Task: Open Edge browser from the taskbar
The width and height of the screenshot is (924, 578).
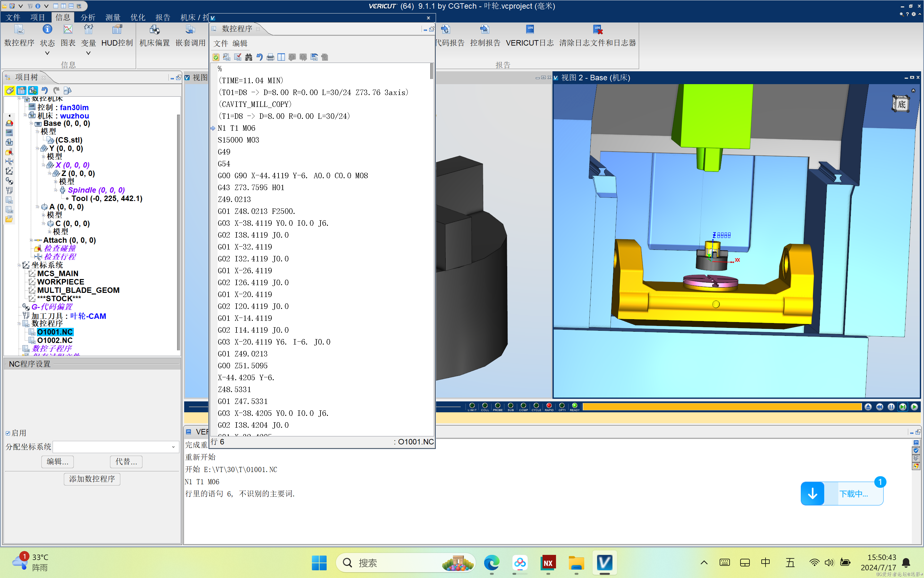Action: [492, 563]
